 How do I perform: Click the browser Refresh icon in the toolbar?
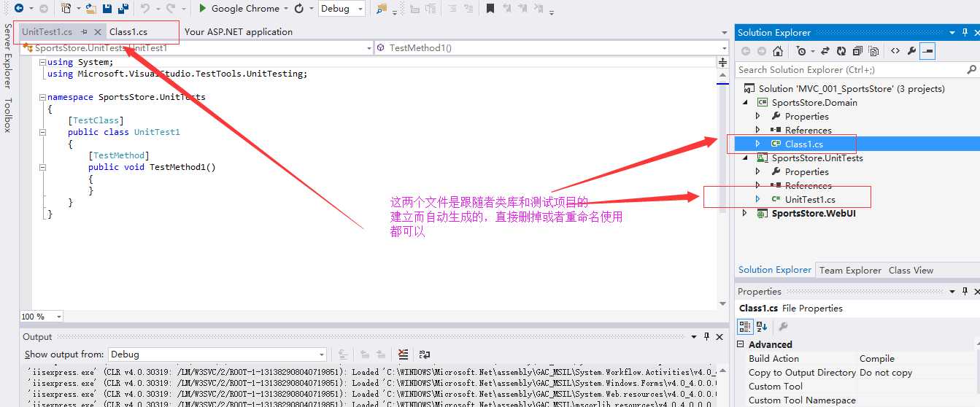click(x=299, y=9)
